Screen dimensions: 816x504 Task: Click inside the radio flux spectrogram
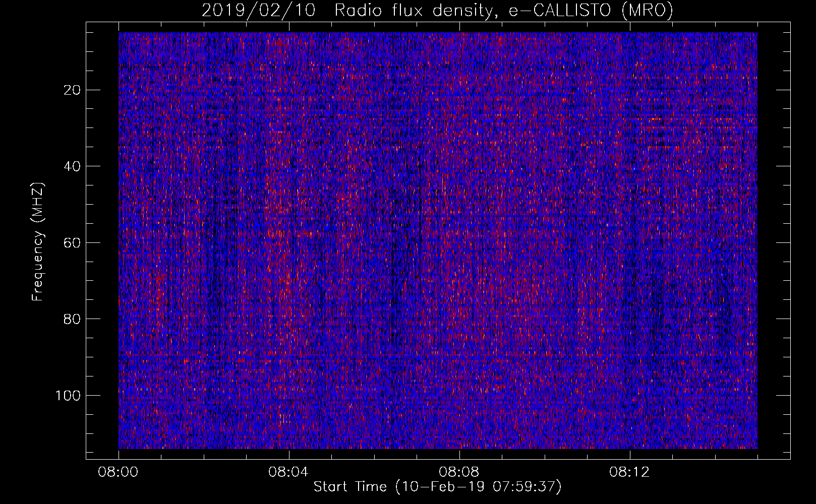(438, 240)
